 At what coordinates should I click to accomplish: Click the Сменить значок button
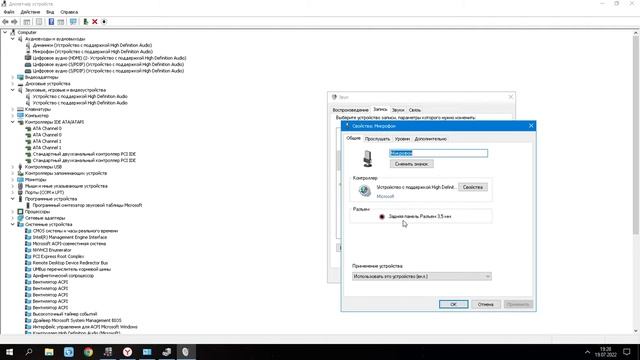pos(411,164)
